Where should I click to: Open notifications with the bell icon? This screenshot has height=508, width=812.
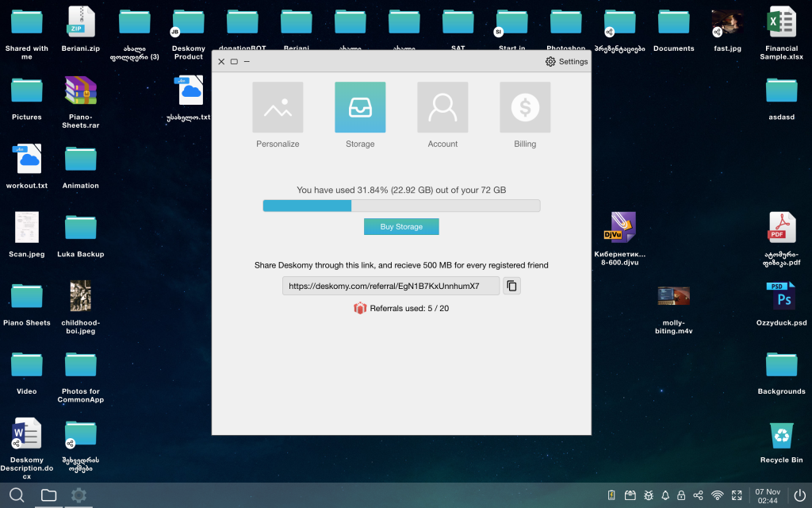pos(665,495)
